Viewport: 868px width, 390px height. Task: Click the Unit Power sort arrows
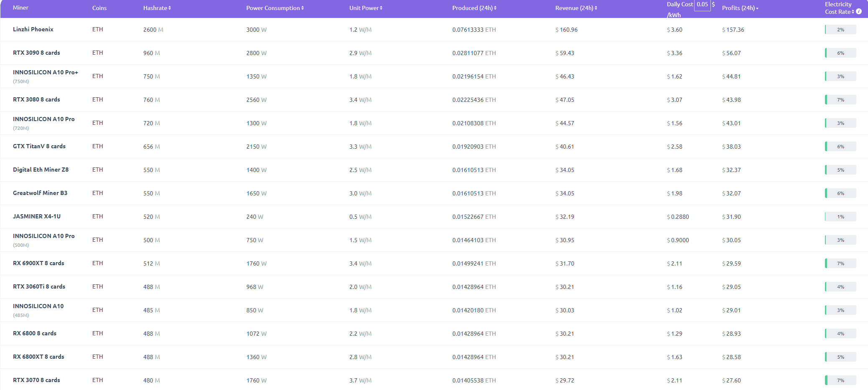click(x=381, y=8)
